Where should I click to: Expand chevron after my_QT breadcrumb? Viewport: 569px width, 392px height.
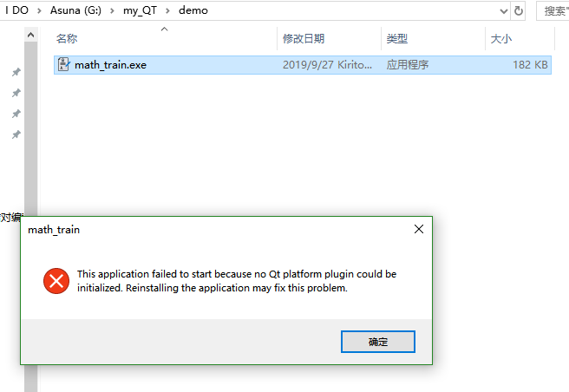(167, 11)
